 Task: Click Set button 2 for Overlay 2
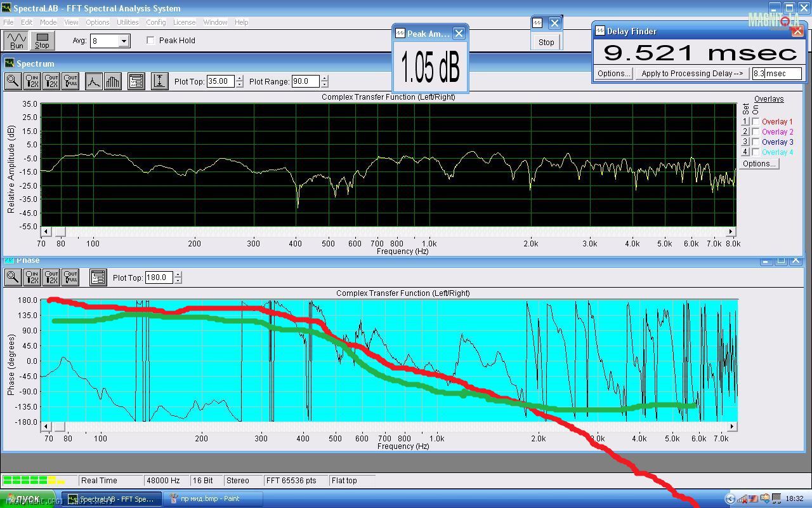[745, 132]
